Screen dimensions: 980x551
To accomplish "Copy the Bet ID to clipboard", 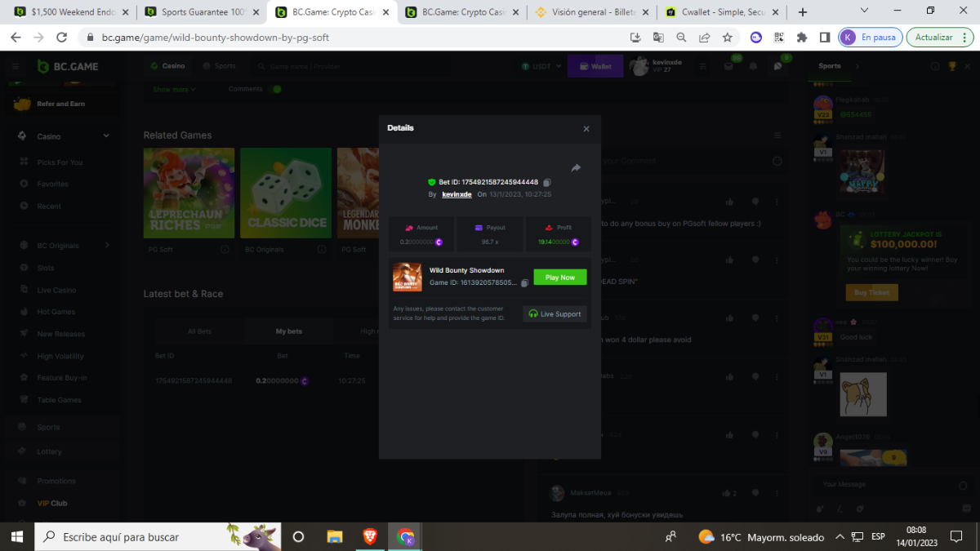I will tap(547, 182).
